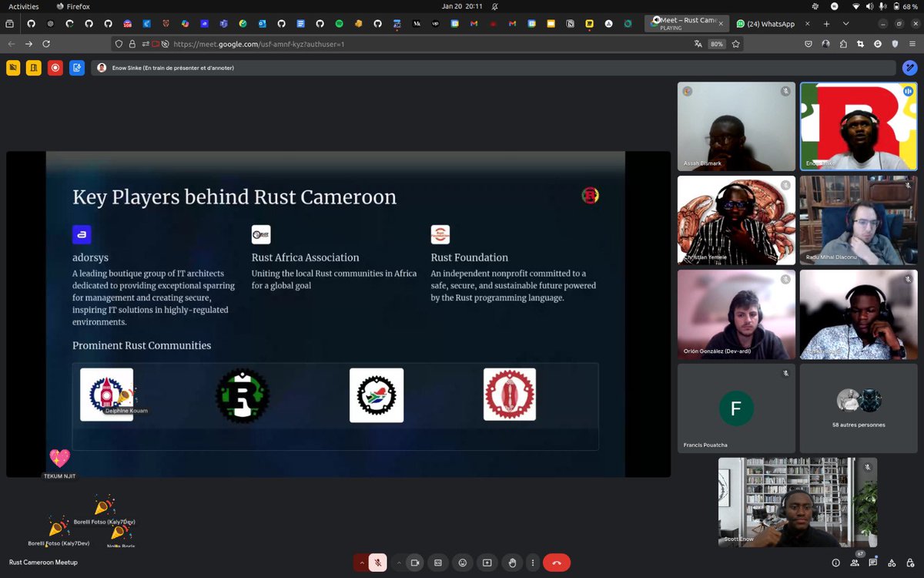
Task: Open the Firefox hamburger application menu
Action: coord(911,44)
